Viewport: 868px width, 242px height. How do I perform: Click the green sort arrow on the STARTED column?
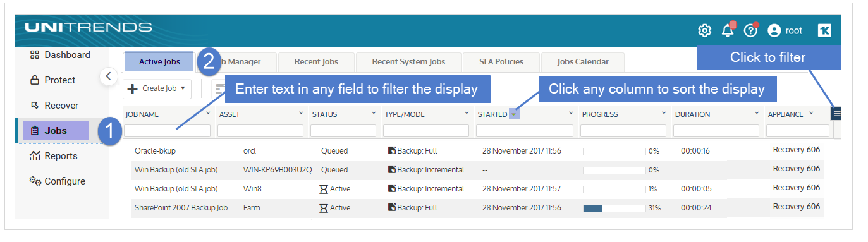pos(513,114)
